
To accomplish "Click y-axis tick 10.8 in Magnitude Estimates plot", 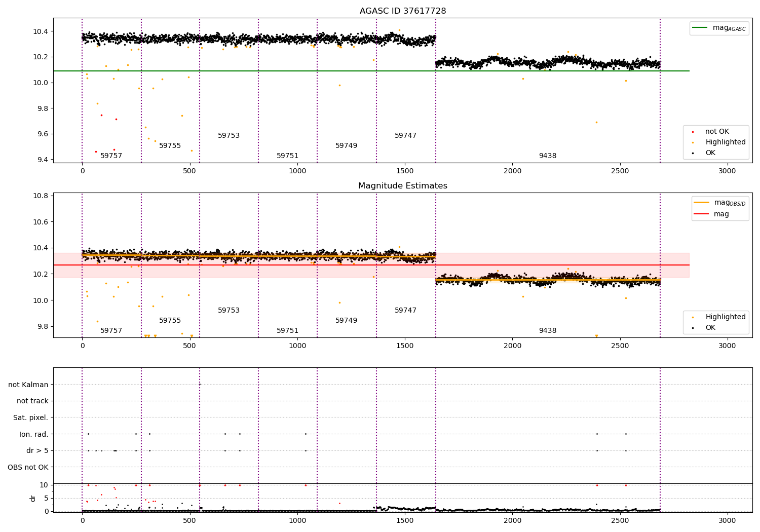I will tap(40, 196).
